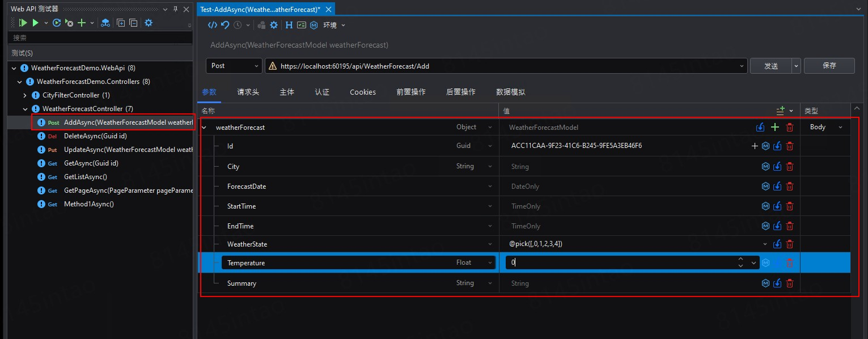Delete the City property with trash icon
The height and width of the screenshot is (339, 868).
[x=790, y=167]
